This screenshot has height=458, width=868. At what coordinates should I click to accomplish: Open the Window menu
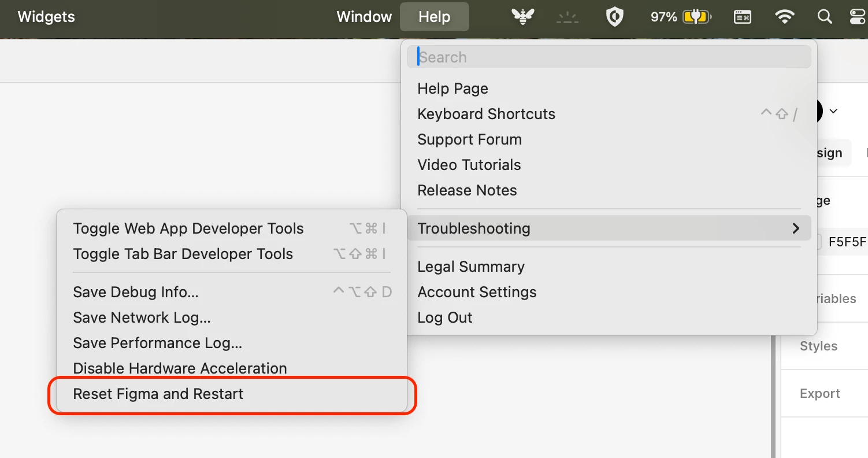pos(364,17)
